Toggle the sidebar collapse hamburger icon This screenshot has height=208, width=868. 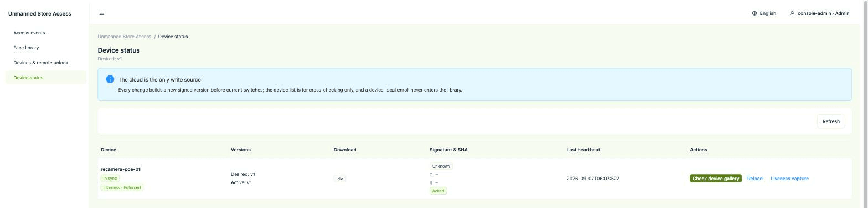tap(101, 13)
